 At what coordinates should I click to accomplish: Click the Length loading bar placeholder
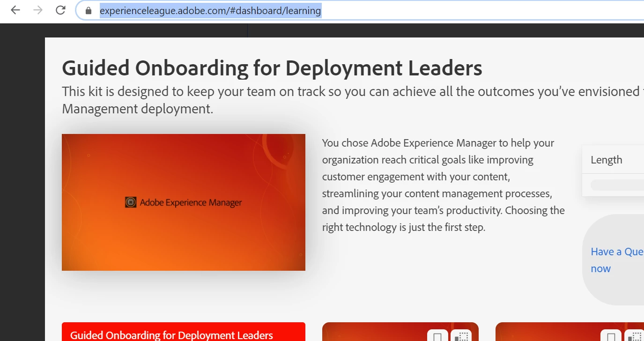[617, 185]
